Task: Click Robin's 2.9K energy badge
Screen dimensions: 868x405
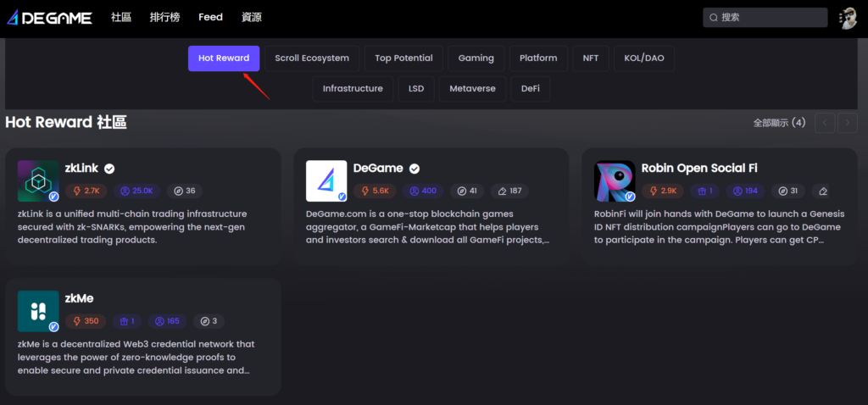Action: tap(663, 191)
